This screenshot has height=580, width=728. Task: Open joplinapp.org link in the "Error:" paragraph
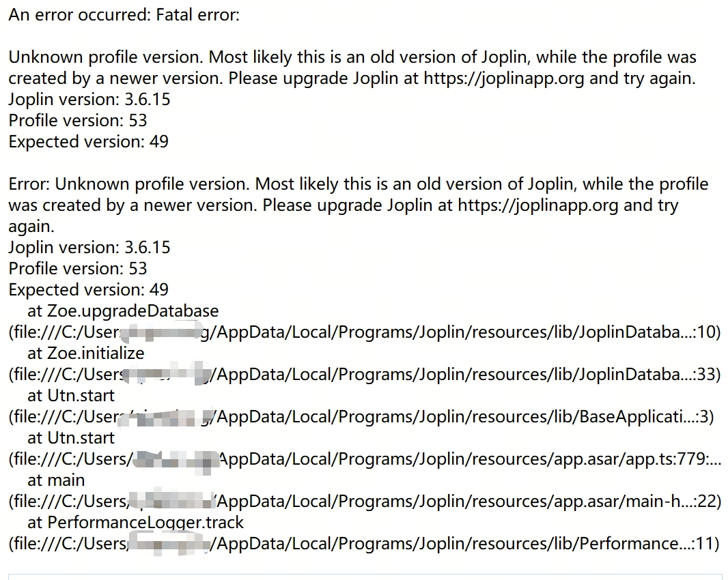[x=538, y=205]
